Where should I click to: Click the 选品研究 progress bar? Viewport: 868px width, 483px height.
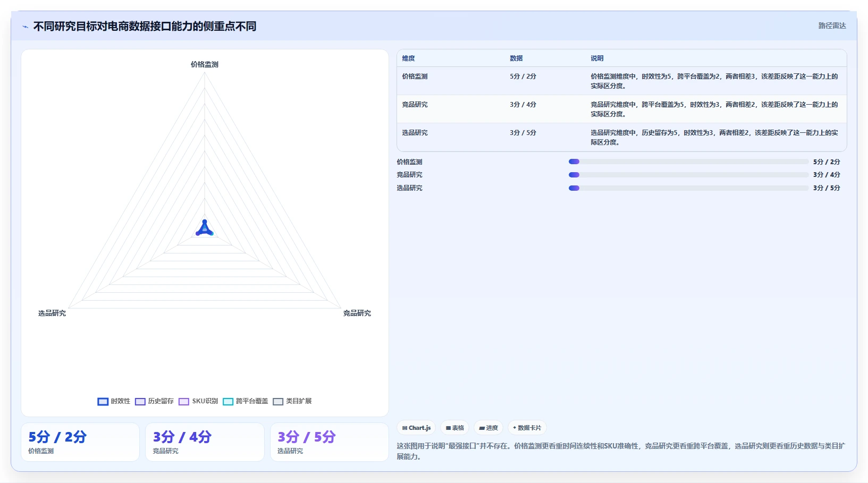(x=688, y=188)
